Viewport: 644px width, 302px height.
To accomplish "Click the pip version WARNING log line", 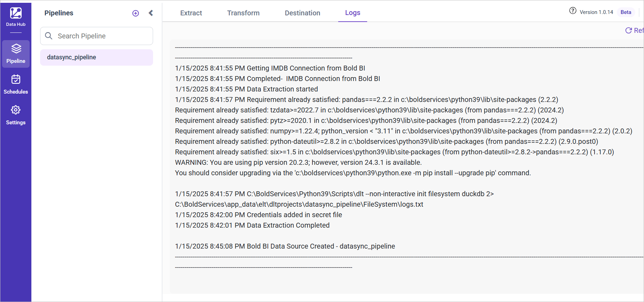I will pyautogui.click(x=298, y=162).
